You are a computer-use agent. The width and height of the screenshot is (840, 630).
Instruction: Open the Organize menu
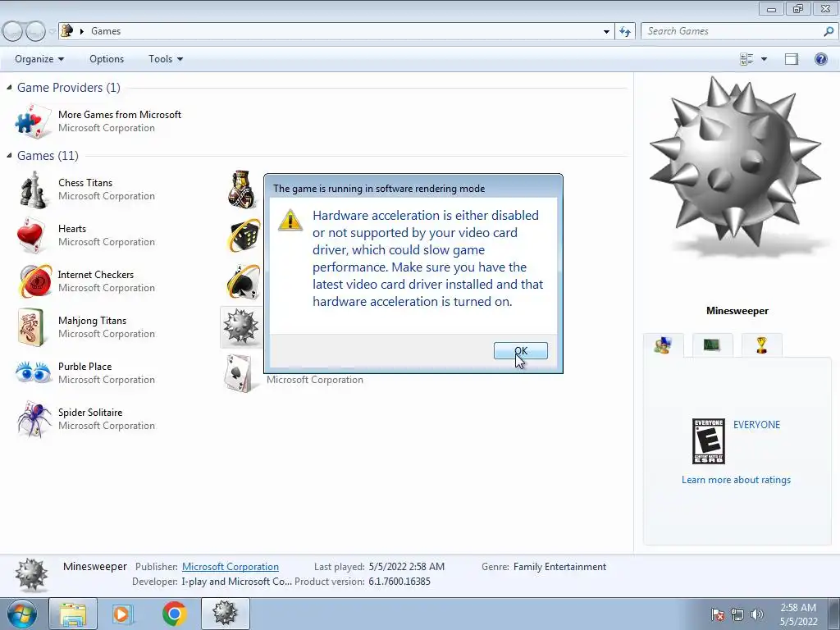tap(39, 59)
